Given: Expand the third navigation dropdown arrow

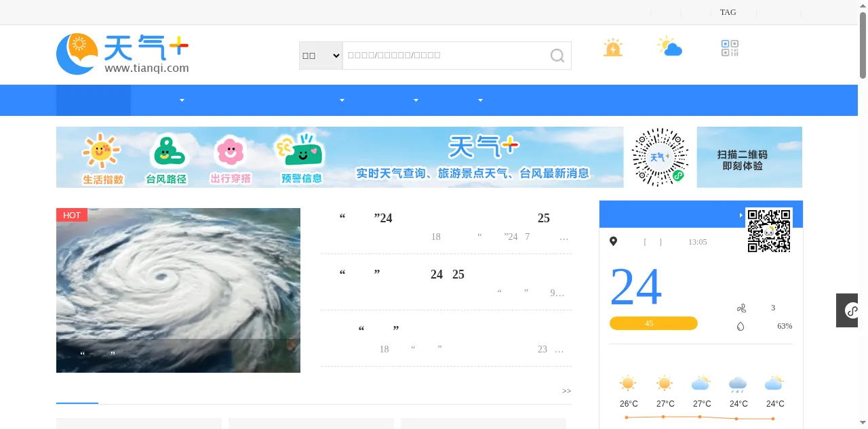Looking at the screenshot, I should [416, 100].
